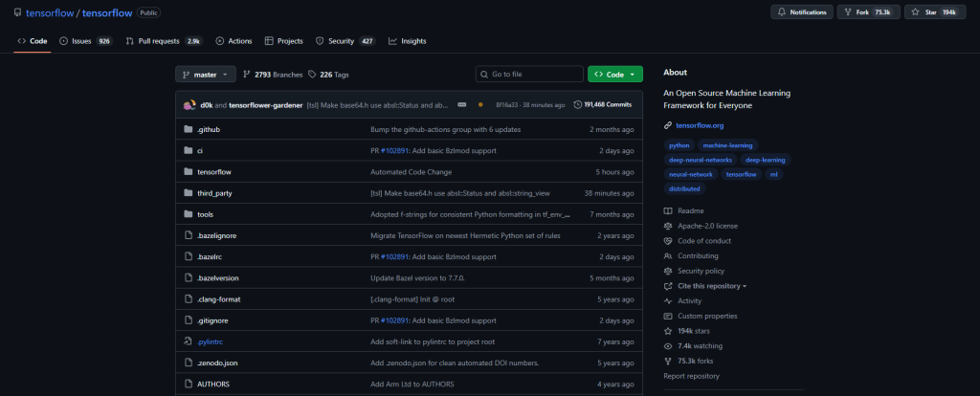Select the tensorflow topic tag
Screen dimensions: 980x396
tap(742, 174)
